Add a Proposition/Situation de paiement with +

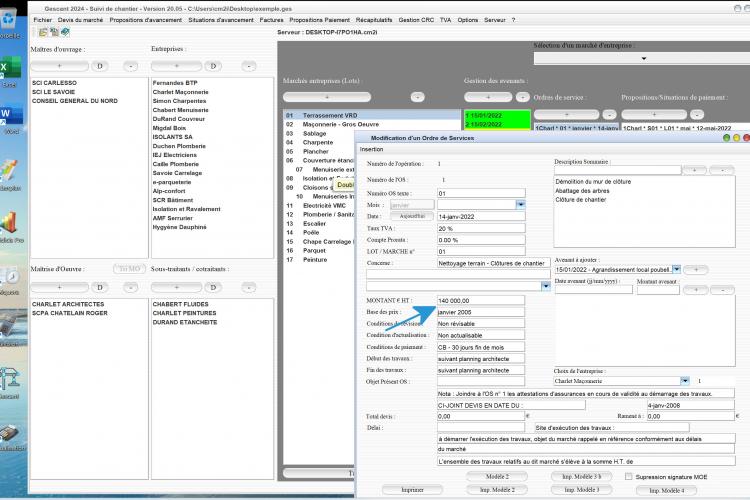[654, 114]
